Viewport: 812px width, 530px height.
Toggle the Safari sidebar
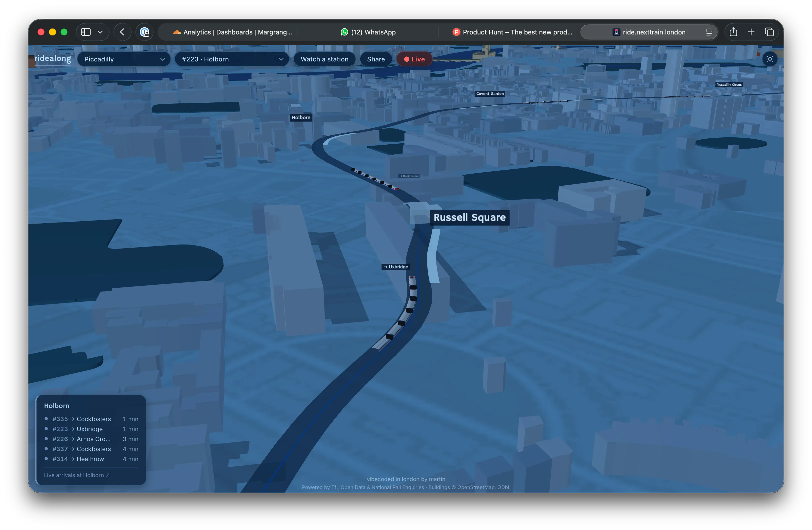click(86, 32)
